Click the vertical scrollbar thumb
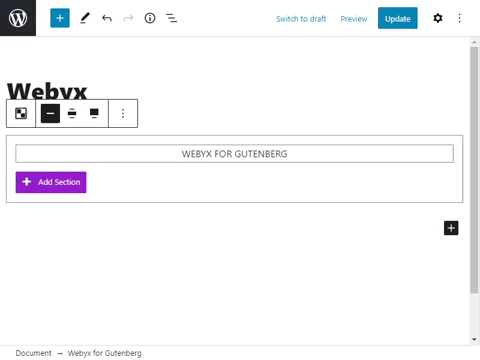Screen dimensions: 480x360 coord(474,170)
